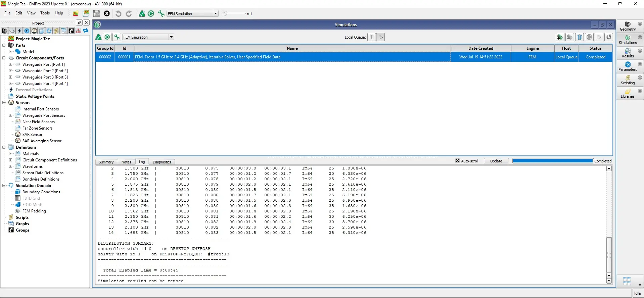
Task: Open the Geometry workspace button
Action: (x=628, y=26)
